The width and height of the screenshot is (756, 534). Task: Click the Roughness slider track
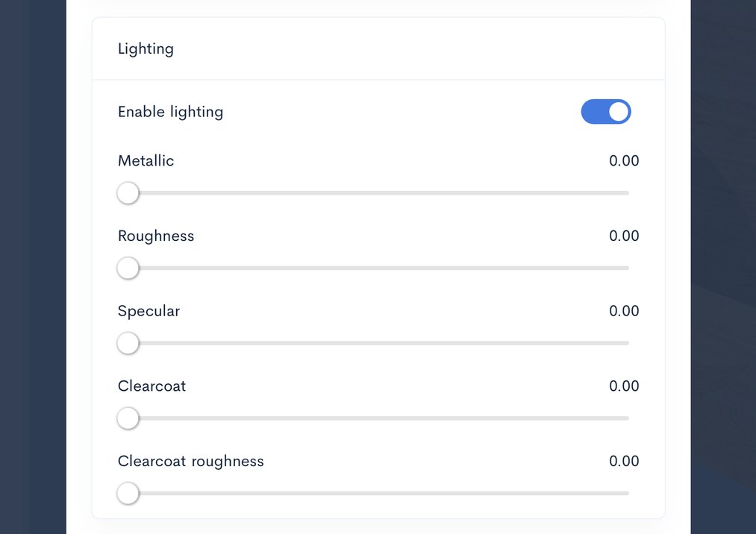tap(373, 268)
